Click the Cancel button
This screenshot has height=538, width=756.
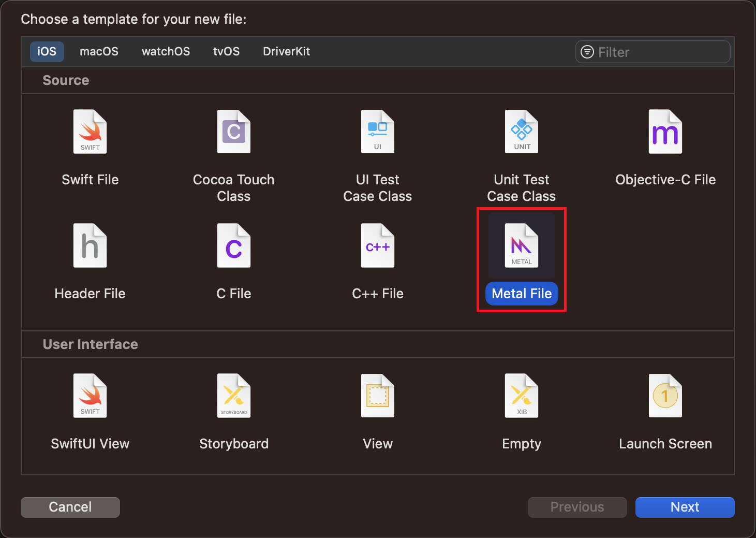coord(70,507)
